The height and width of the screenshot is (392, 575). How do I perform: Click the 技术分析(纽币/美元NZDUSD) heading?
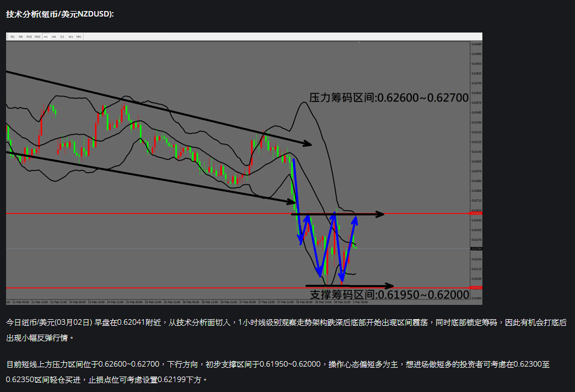[60, 14]
